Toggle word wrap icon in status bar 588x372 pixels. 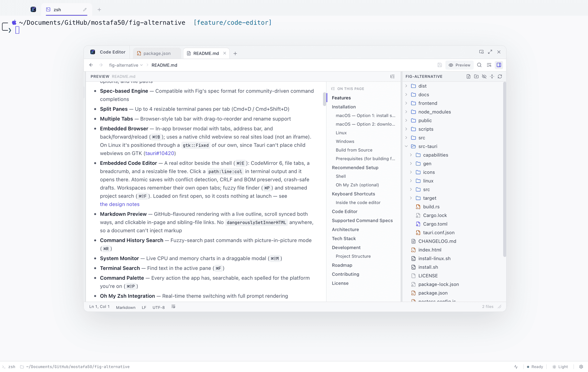point(173,307)
